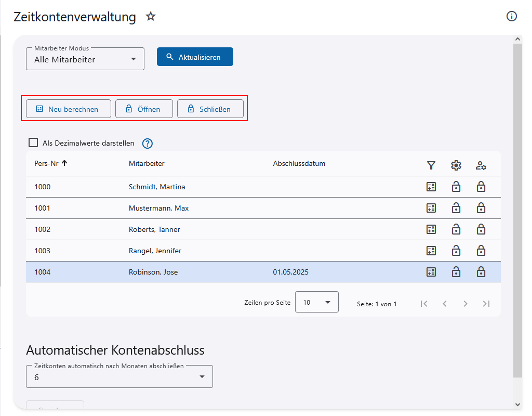This screenshot has height=416, width=532.
Task: Click the vertical scrollbar on the right
Action: coord(517,208)
